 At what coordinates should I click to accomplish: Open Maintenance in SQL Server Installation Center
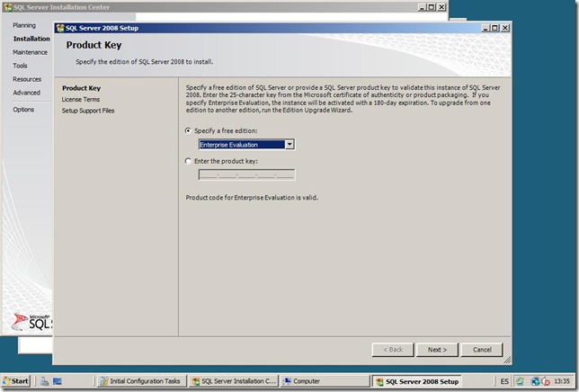tap(30, 52)
